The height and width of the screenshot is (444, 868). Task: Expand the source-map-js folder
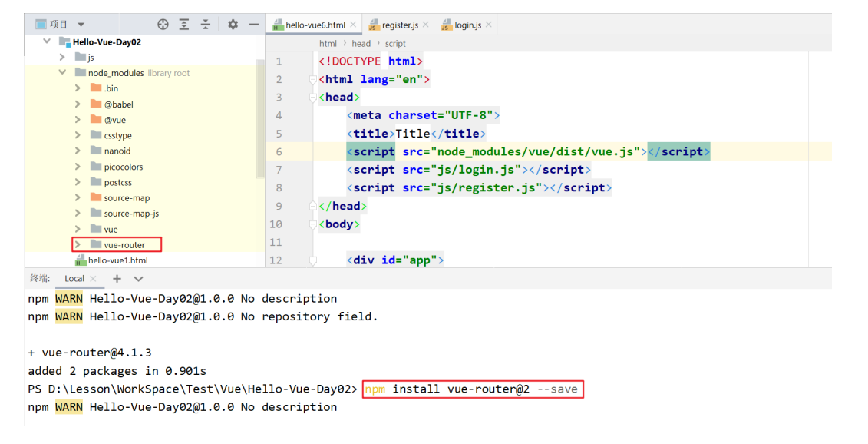click(78, 213)
